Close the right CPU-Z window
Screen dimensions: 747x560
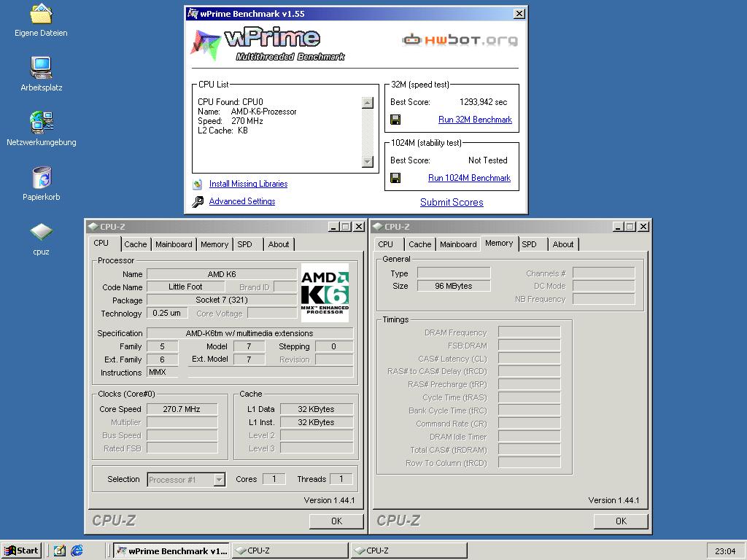pyautogui.click(x=643, y=227)
